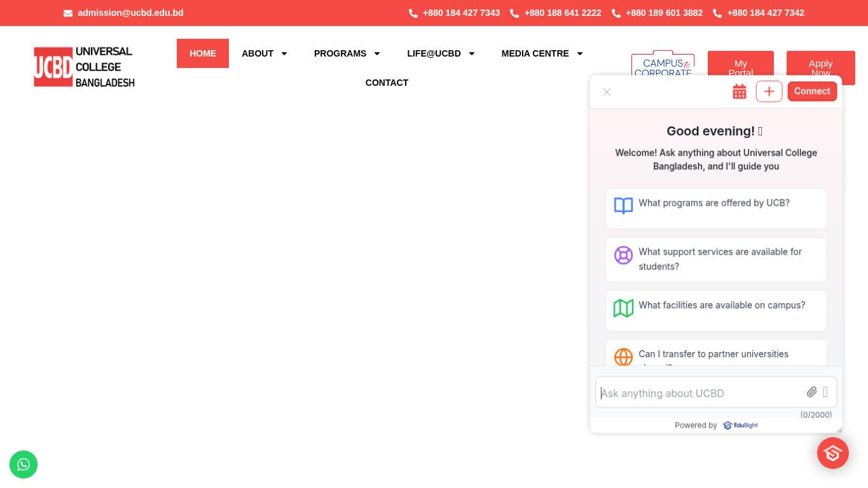Go to the HOME menu item
The image size is (868, 488).
pos(203,53)
